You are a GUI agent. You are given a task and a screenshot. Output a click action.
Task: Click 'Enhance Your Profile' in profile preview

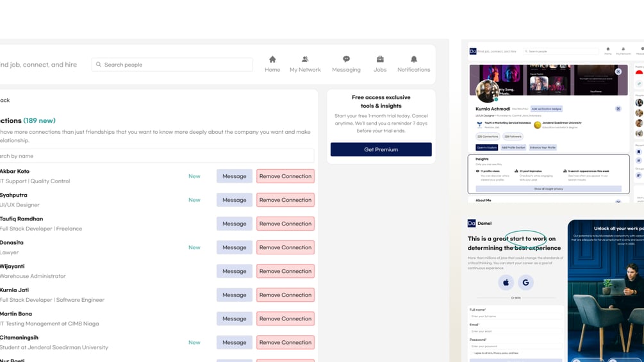pos(543,147)
